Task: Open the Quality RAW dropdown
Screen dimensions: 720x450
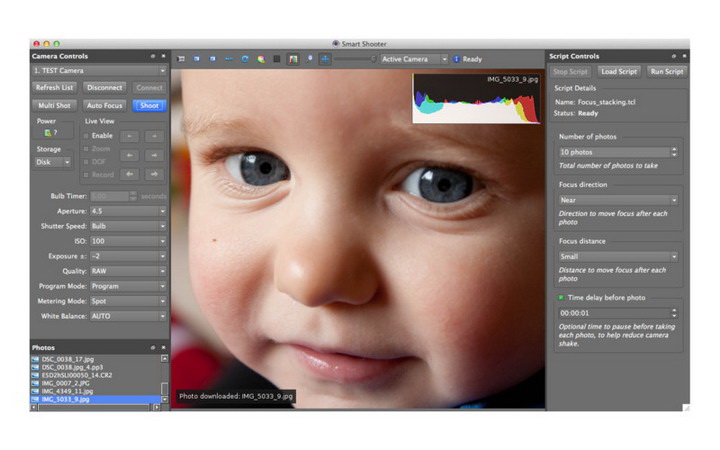Action: pos(128,271)
